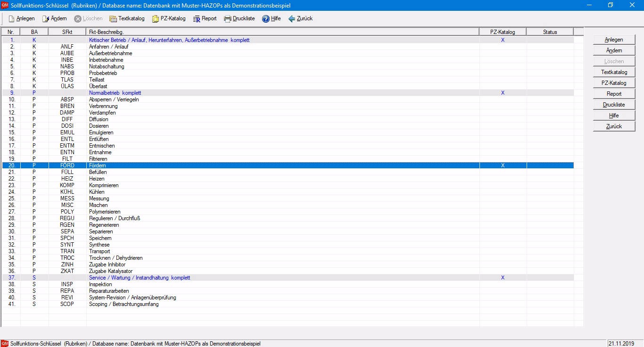Click the SFkt column header
Screen dimensions: 644x347
(x=67, y=32)
